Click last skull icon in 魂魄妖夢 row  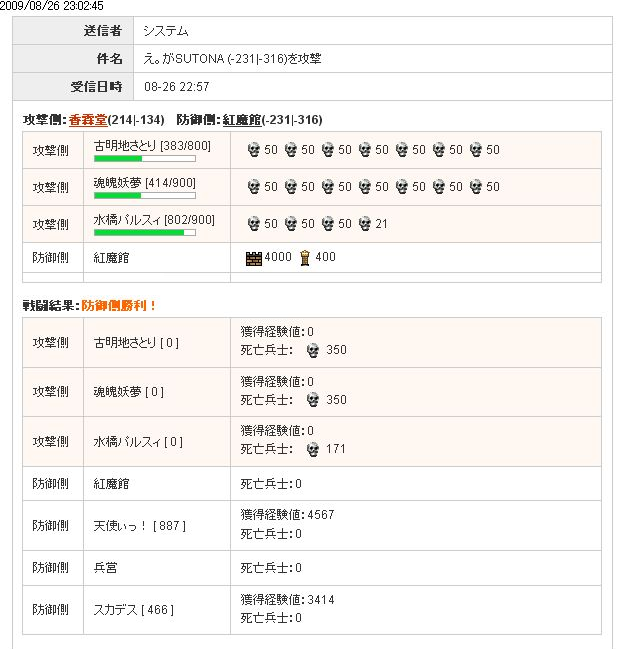click(x=476, y=187)
